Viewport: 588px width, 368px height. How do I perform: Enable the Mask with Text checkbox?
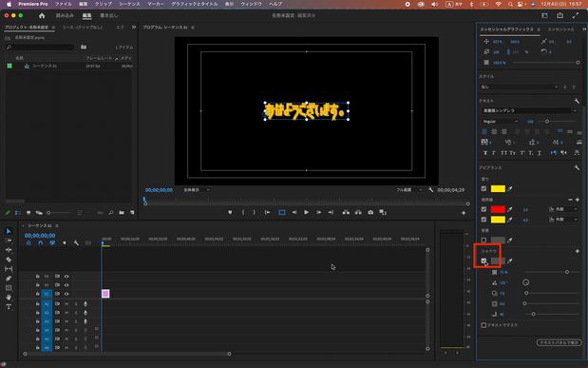pyautogui.click(x=484, y=325)
